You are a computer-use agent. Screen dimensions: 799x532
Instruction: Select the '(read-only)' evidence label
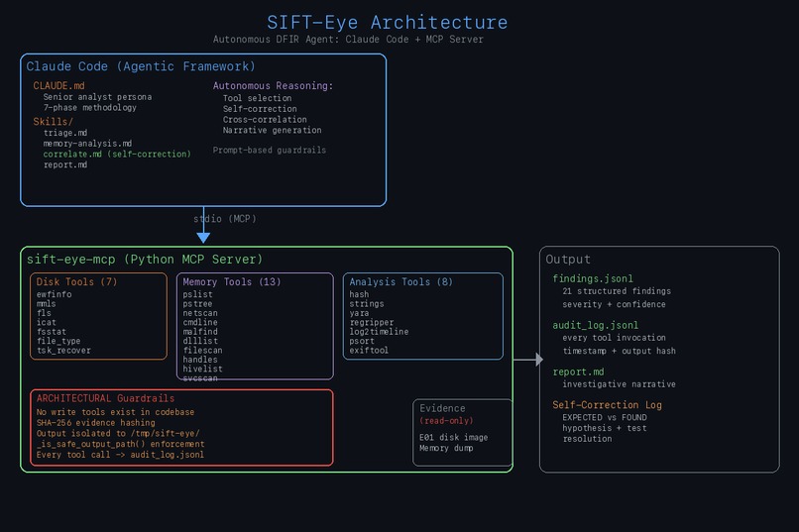coord(446,420)
